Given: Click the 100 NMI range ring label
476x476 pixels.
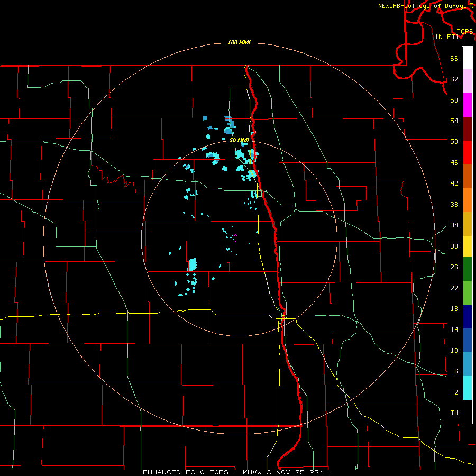Looking at the screenshot, I should pyautogui.click(x=239, y=42).
